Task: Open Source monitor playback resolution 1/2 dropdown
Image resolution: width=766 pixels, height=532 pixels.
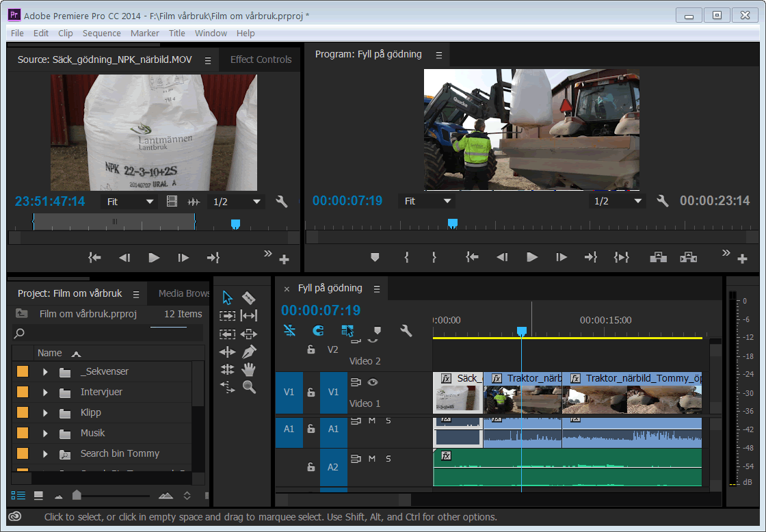Action: tap(237, 202)
